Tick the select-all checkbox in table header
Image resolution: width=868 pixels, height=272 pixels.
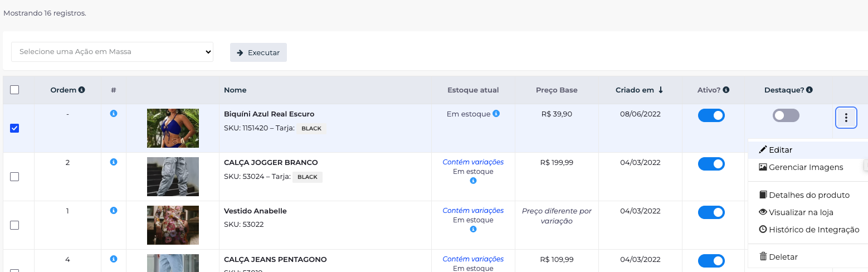tap(14, 90)
